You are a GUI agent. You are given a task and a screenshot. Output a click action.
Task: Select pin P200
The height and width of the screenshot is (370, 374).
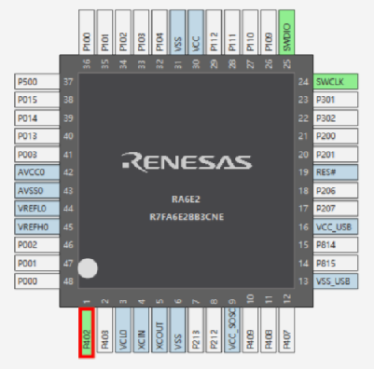click(x=335, y=136)
